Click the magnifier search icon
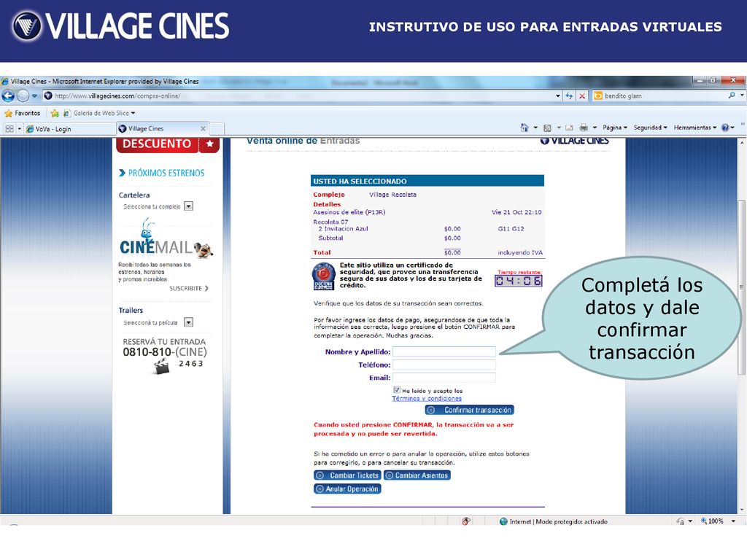The height and width of the screenshot is (560, 747). coord(732,96)
